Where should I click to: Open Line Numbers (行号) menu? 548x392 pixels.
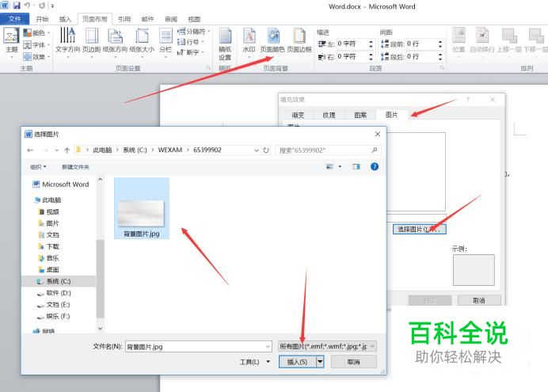[x=190, y=42]
